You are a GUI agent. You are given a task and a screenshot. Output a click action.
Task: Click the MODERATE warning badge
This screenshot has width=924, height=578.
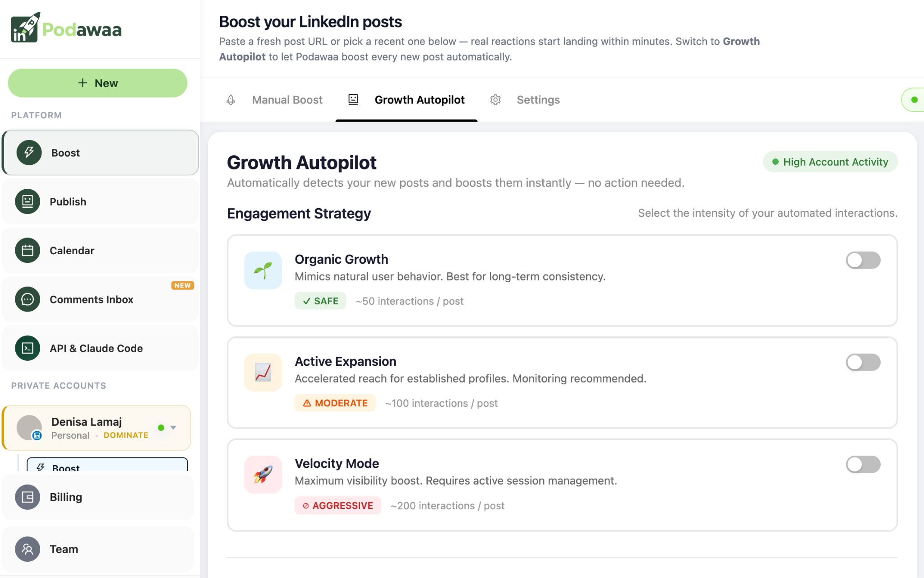tap(335, 403)
